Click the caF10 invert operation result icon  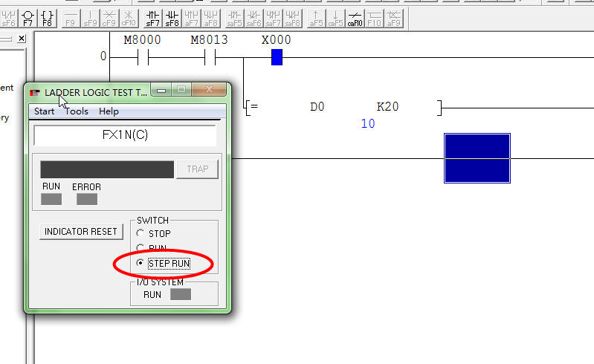point(355,17)
